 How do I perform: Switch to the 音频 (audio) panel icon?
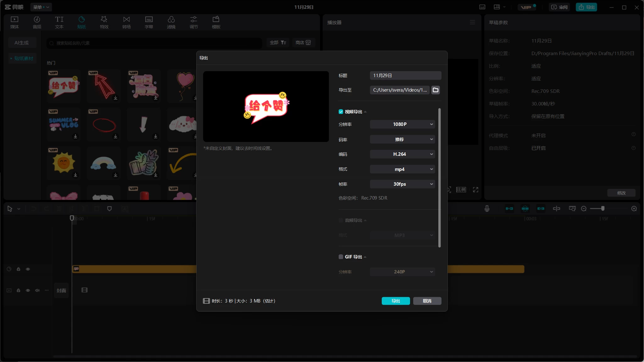tap(37, 22)
